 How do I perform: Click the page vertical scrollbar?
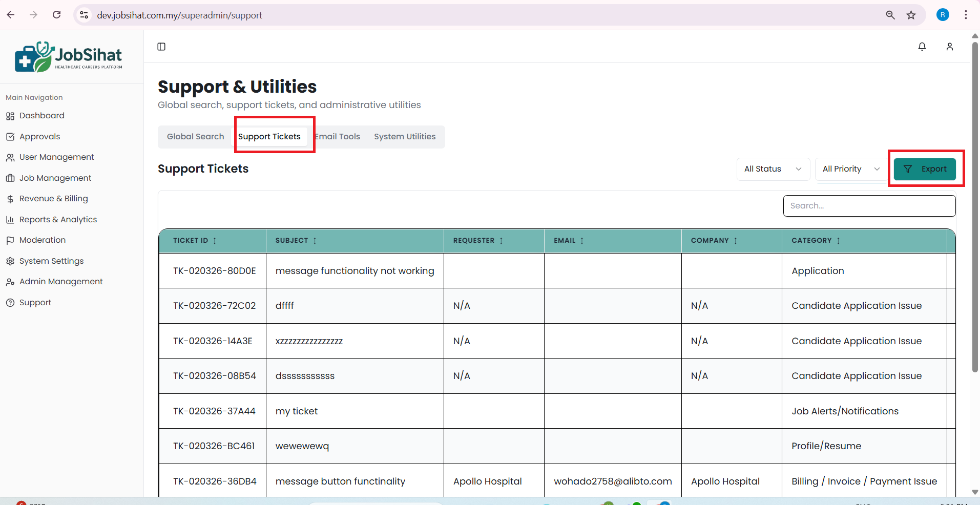975,205
